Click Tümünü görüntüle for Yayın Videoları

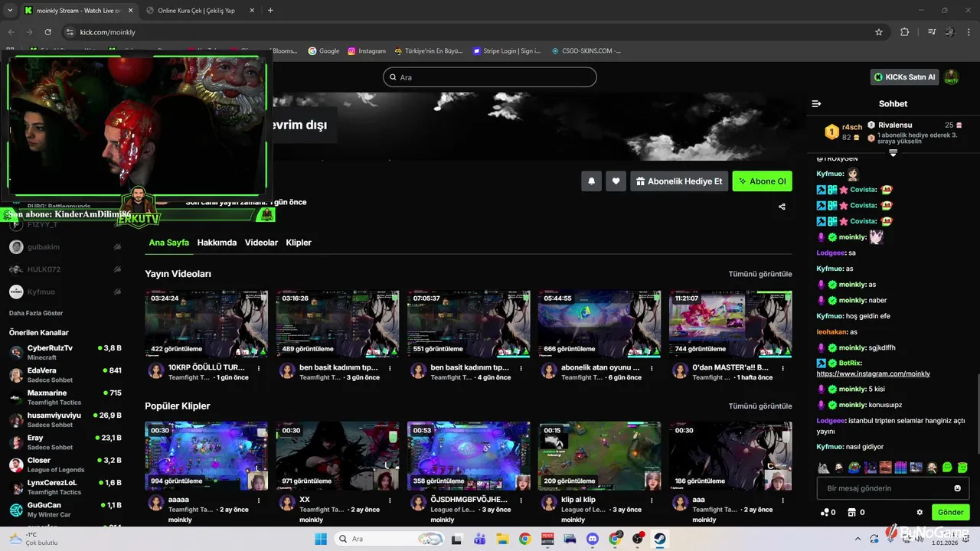pos(760,274)
